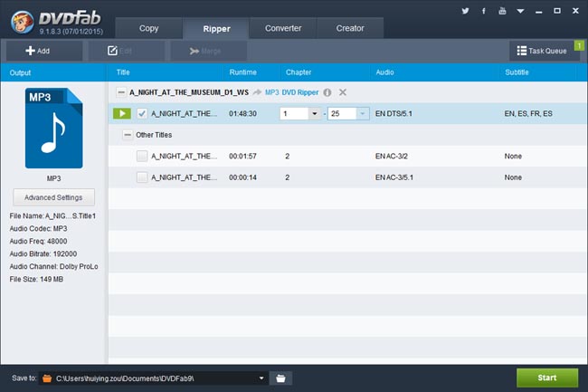Click the Merge toolbar button

[209, 51]
